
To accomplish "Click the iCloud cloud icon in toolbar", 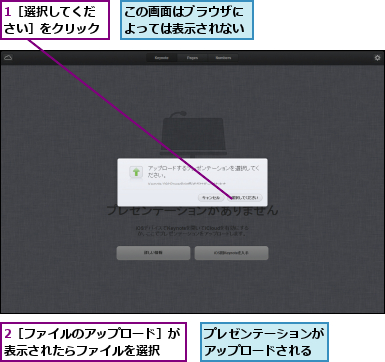I will click(8, 58).
